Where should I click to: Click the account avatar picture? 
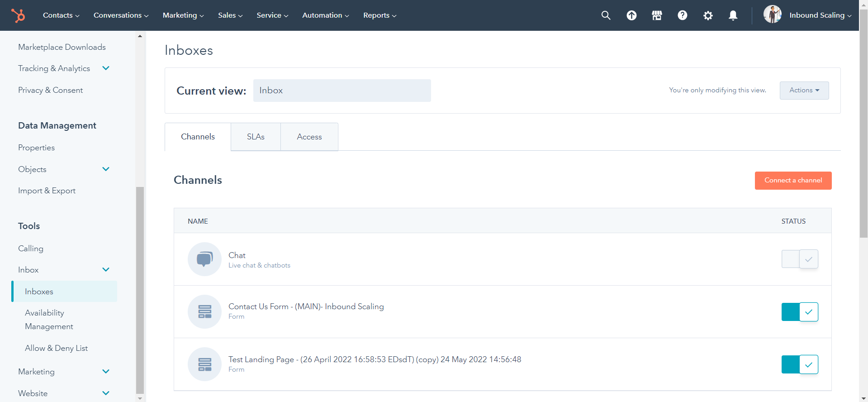coord(773,14)
